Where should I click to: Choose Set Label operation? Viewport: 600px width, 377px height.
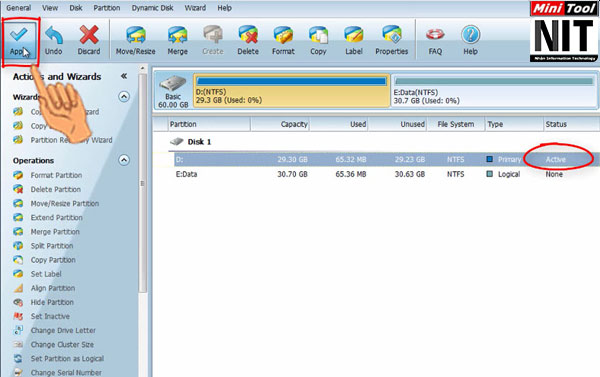pos(46,274)
